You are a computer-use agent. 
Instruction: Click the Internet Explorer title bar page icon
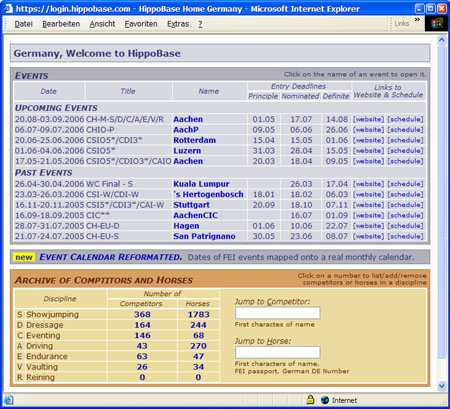pyautogui.click(x=8, y=8)
